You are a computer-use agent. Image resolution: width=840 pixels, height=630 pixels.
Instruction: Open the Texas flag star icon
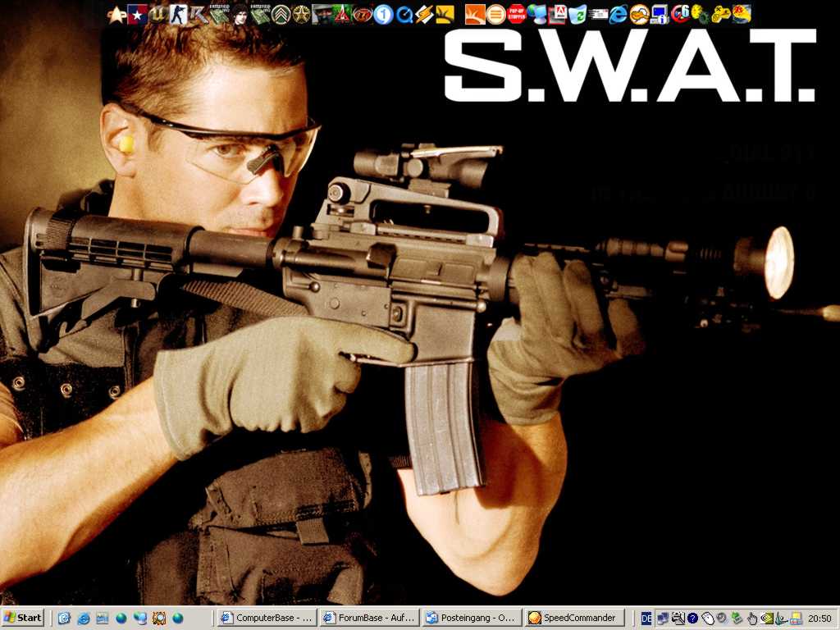click(x=137, y=15)
